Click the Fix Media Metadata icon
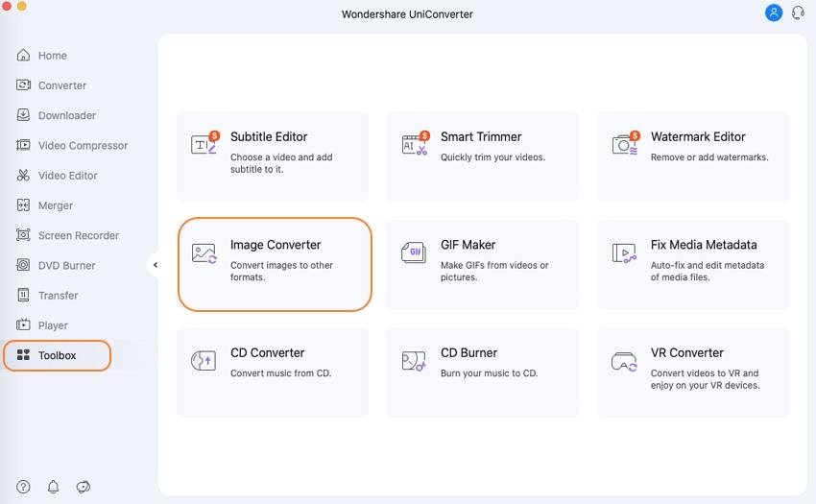The height and width of the screenshot is (504, 816). [624, 253]
